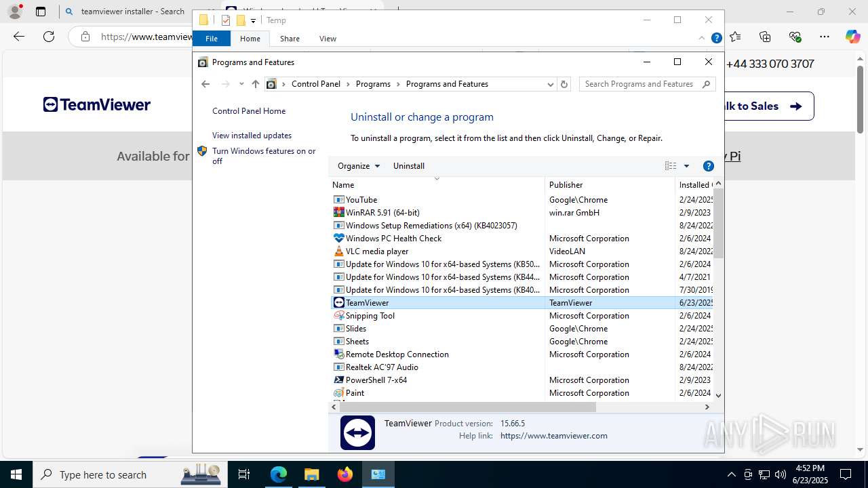Open Quick Access Toolbar customize dropdown in Temp window
Viewport: 868px width, 488px height.
pos(253,21)
